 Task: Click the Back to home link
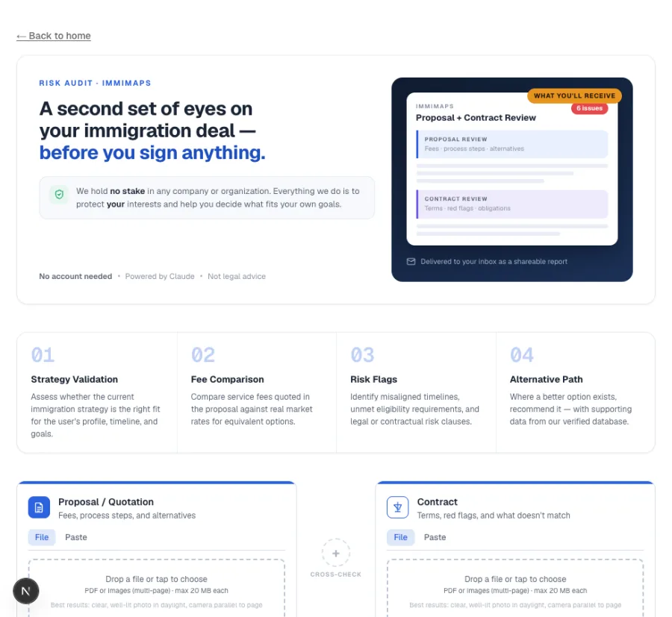pyautogui.click(x=54, y=36)
